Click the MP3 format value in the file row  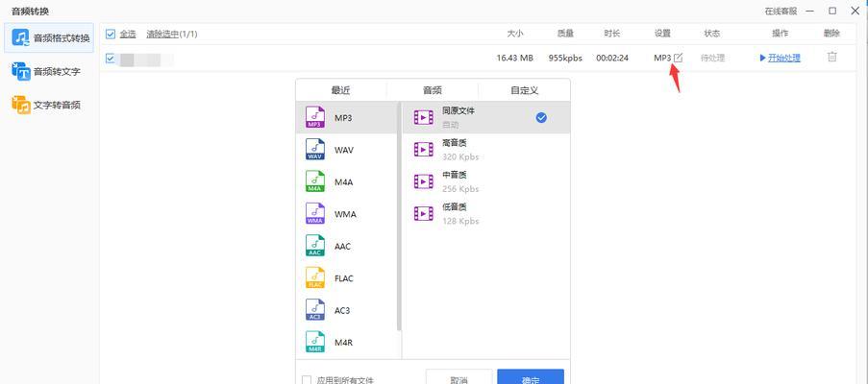click(x=662, y=58)
